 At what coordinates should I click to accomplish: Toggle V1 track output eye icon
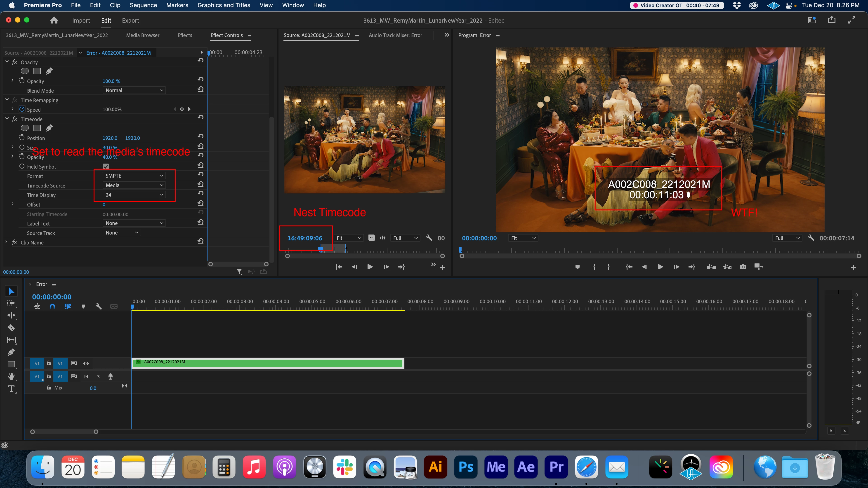click(86, 363)
